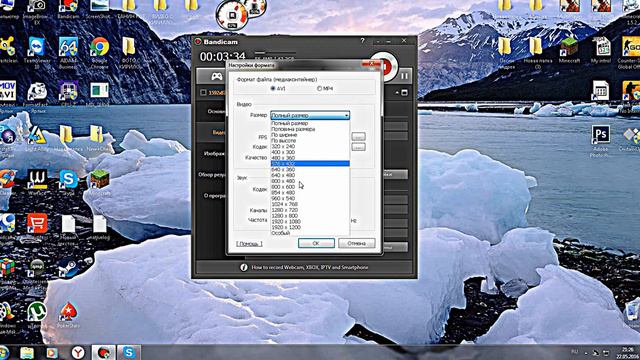640x360 pixels.
Task: Confirm format settings with OK
Action: click(x=316, y=243)
